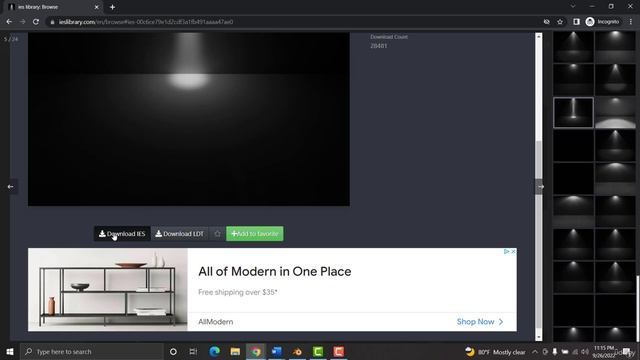
Task: Open the wide floor-glow light thumbnail
Action: pos(615,113)
